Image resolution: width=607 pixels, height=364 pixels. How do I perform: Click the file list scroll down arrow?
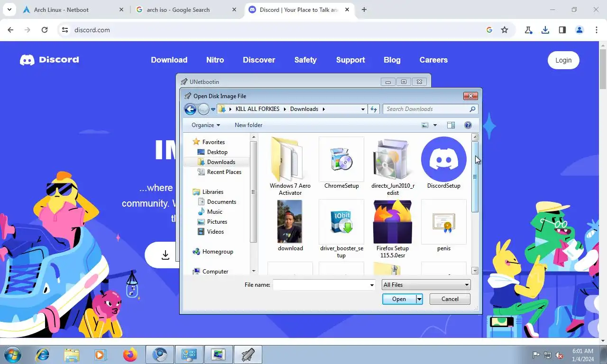point(475,271)
